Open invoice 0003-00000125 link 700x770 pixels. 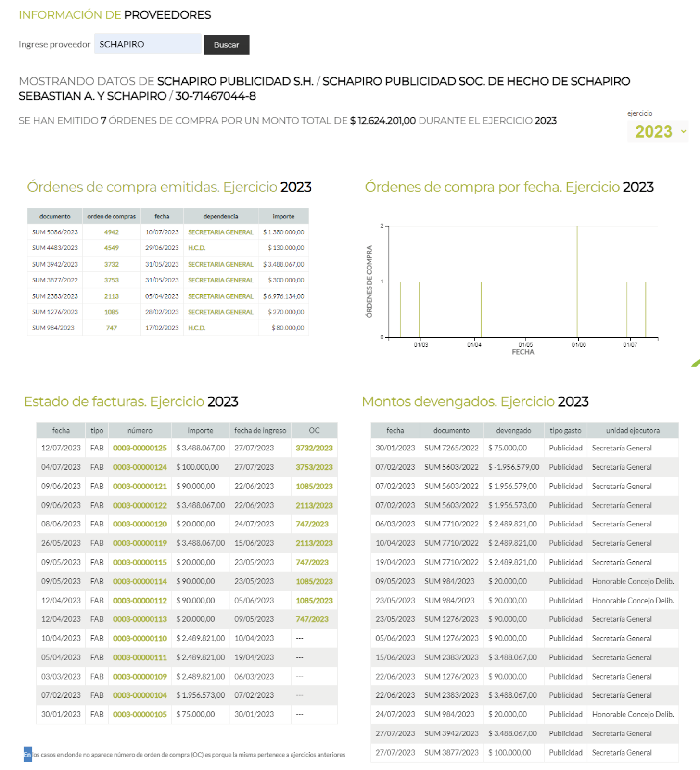pos(140,448)
